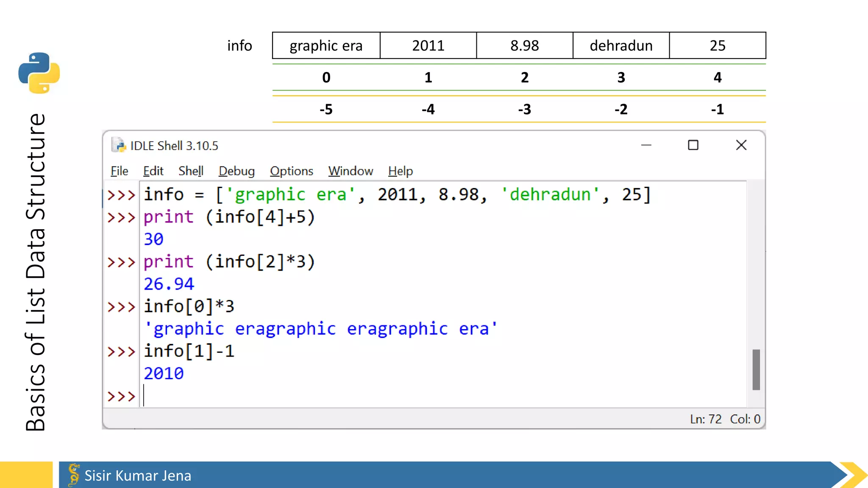The image size is (868, 488).
Task: Click negative index -5
Action: [326, 109]
